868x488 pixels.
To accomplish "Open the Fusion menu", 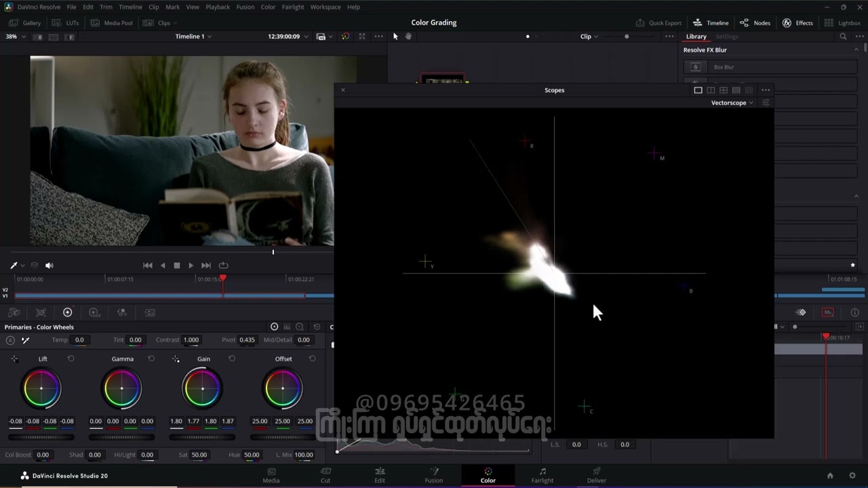I will tap(245, 7).
